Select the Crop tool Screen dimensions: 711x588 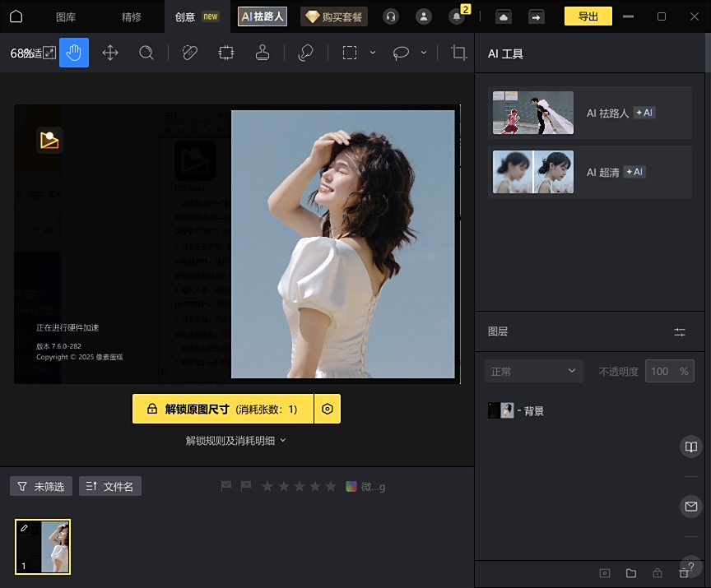point(459,53)
